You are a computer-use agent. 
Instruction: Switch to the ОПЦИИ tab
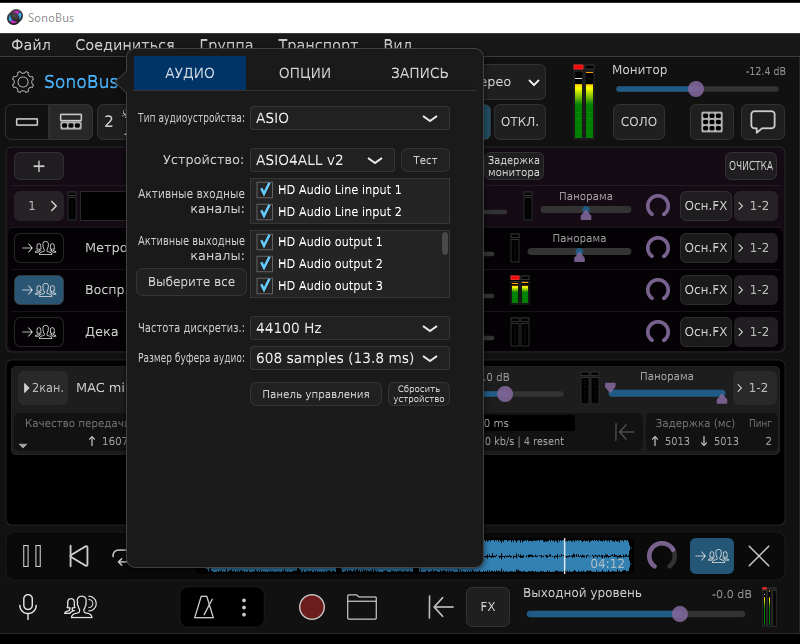pyautogui.click(x=305, y=73)
